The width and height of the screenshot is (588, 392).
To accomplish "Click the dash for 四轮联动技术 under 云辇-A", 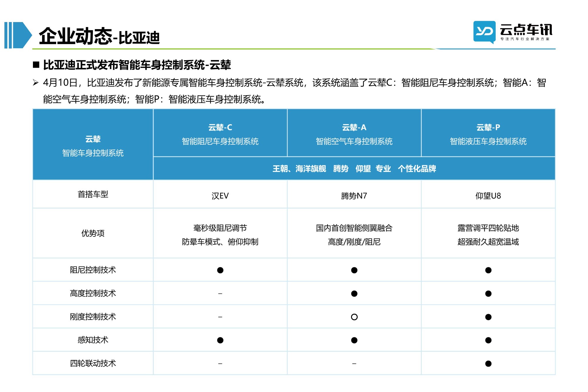I will (x=354, y=364).
